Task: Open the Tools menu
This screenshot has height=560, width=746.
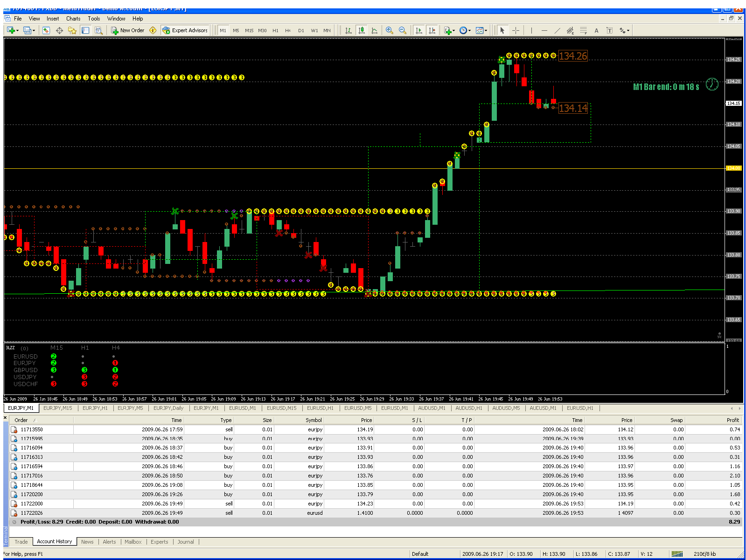Action: [94, 19]
